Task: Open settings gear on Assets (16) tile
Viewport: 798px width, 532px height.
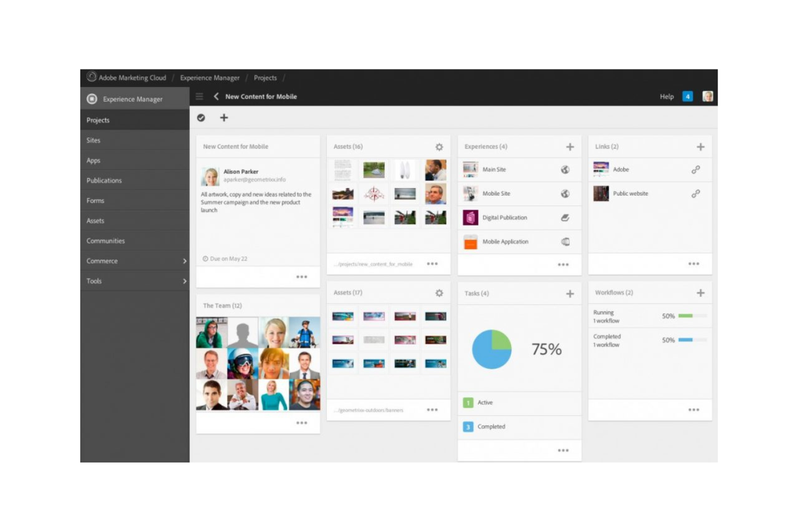Action: 439,147
